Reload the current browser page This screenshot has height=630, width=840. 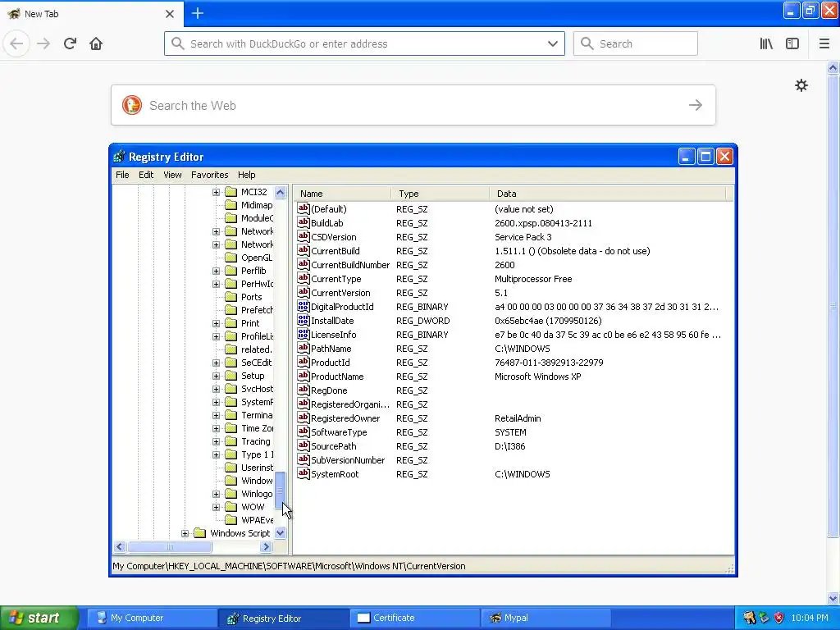(x=70, y=43)
